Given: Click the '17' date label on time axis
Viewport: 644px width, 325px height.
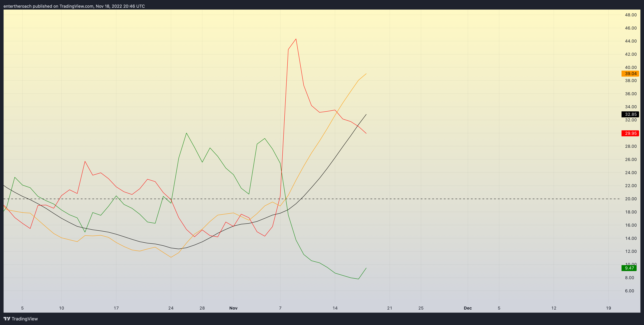Looking at the screenshot, I should (x=116, y=308).
